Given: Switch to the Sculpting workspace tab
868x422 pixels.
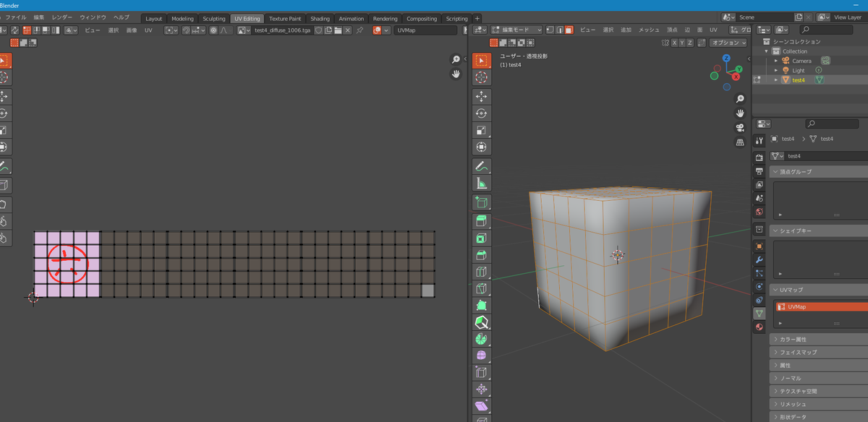Looking at the screenshot, I should (213, 18).
